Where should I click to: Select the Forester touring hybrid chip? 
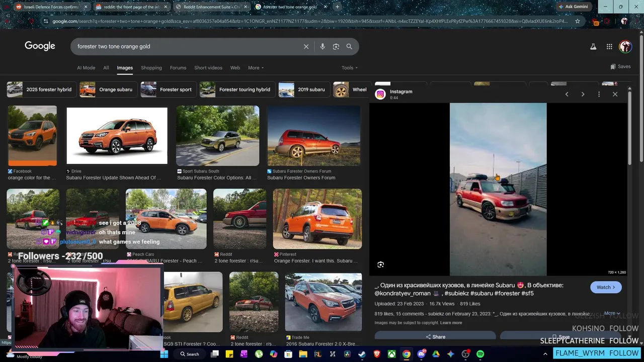pyautogui.click(x=237, y=89)
